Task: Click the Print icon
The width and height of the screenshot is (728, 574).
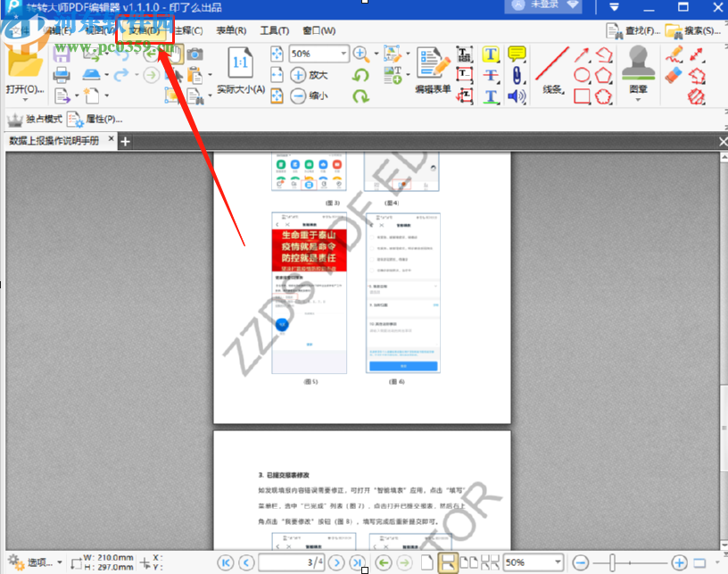Action: [x=62, y=75]
